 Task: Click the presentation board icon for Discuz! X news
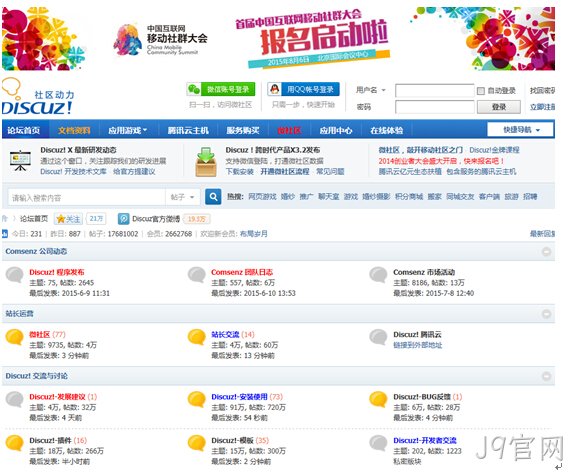tap(20, 161)
